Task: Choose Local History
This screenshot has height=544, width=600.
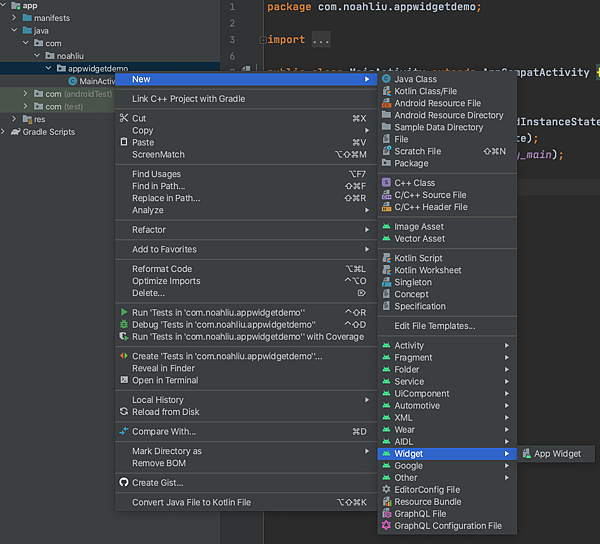Action: point(246,399)
